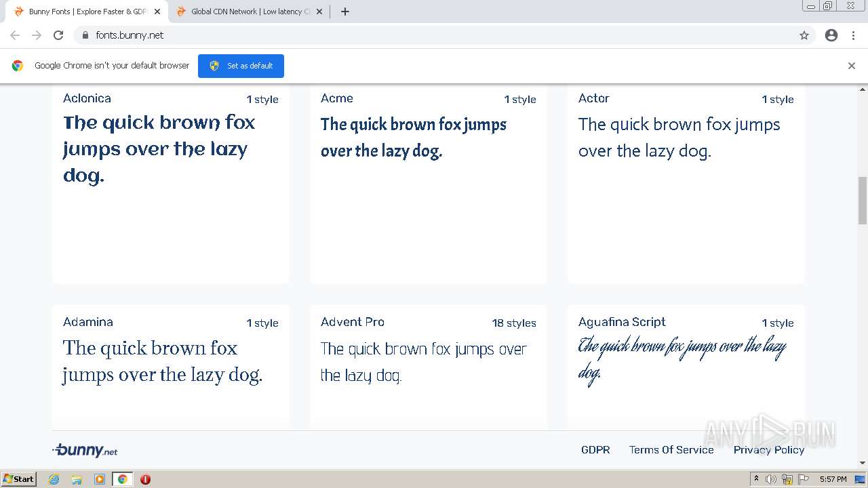Open the Chrome profile avatar icon
This screenshot has height=488, width=868.
pos(831,35)
